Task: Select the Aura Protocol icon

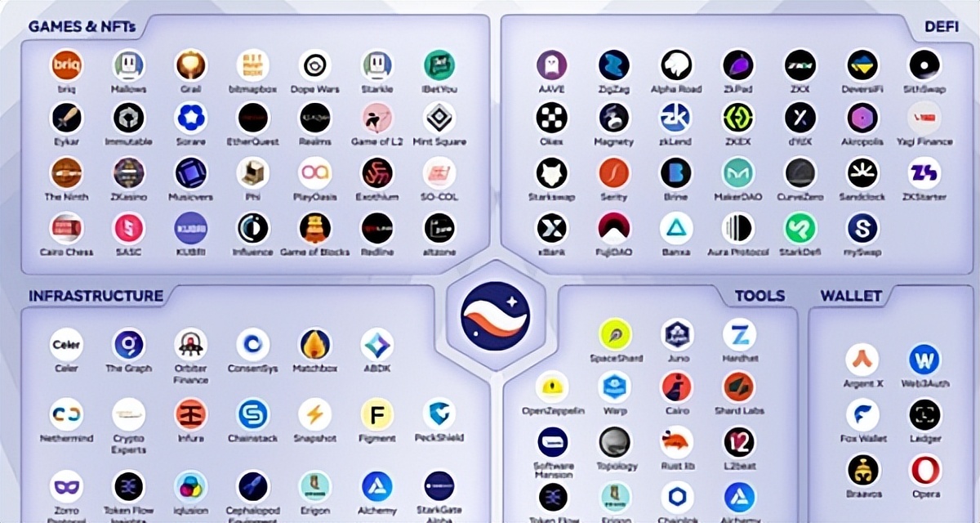Action: (738, 229)
